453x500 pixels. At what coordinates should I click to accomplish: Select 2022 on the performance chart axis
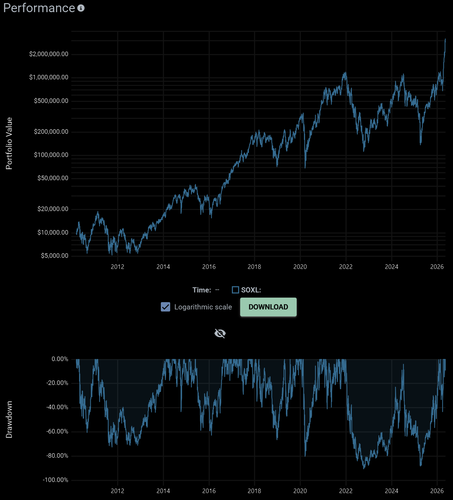[x=346, y=267]
